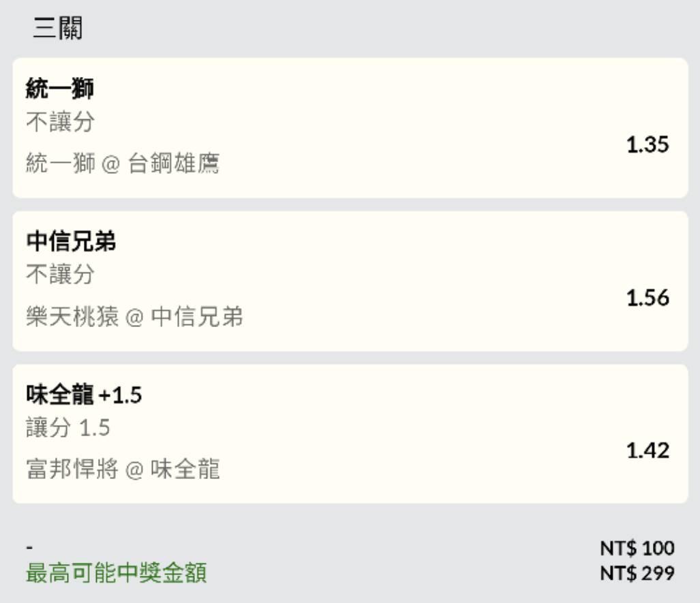Select the 統一獅 selection title
Screen dimensions: 700x603
[x=60, y=89]
